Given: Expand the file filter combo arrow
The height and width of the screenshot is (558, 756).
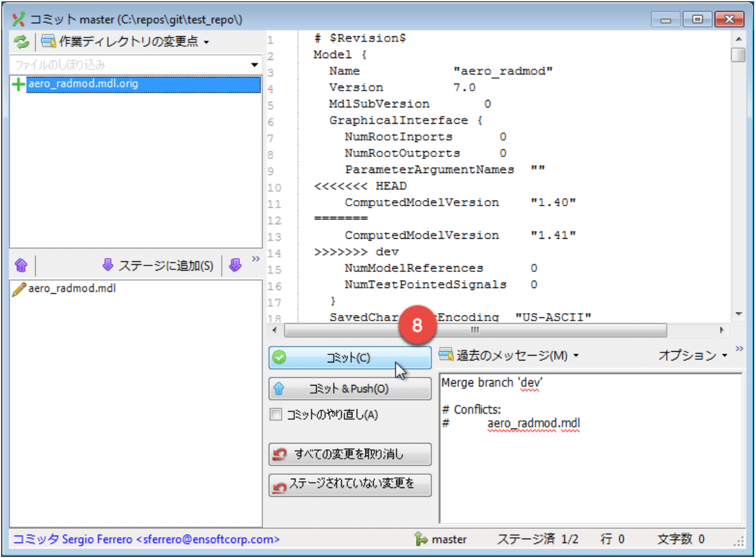Looking at the screenshot, I should point(254,65).
